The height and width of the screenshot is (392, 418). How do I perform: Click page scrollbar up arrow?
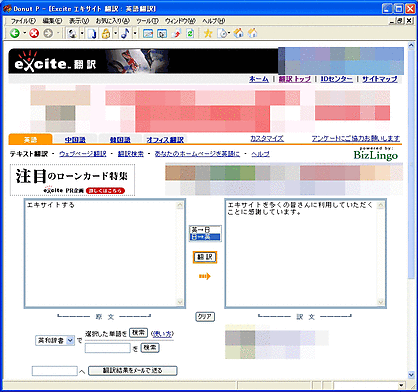pos(411,45)
